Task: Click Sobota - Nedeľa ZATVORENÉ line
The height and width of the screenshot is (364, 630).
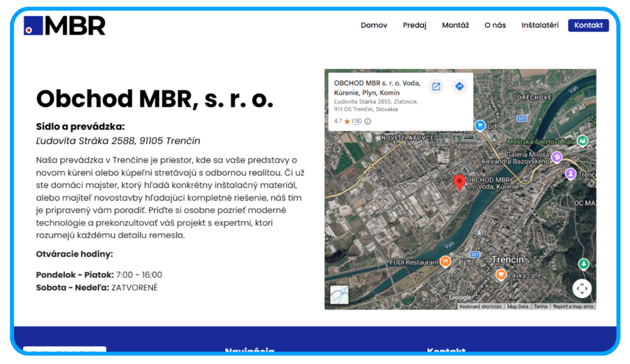Action: [x=97, y=288]
